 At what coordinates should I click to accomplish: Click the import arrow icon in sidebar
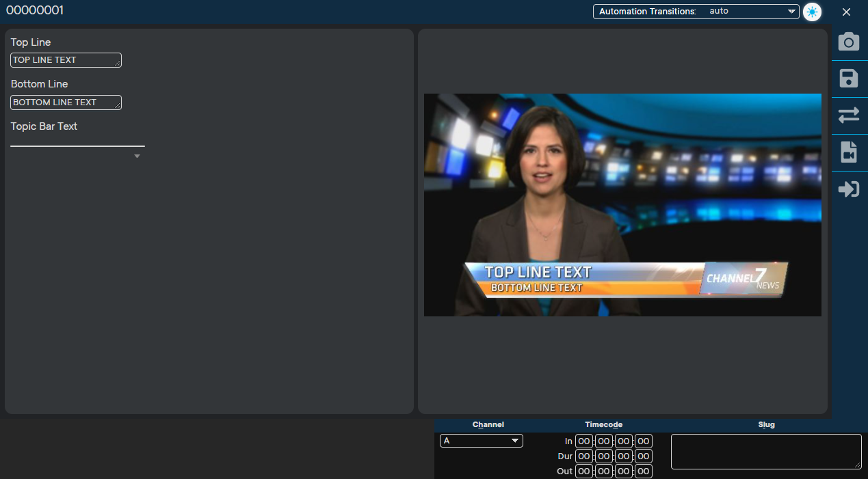pos(848,189)
